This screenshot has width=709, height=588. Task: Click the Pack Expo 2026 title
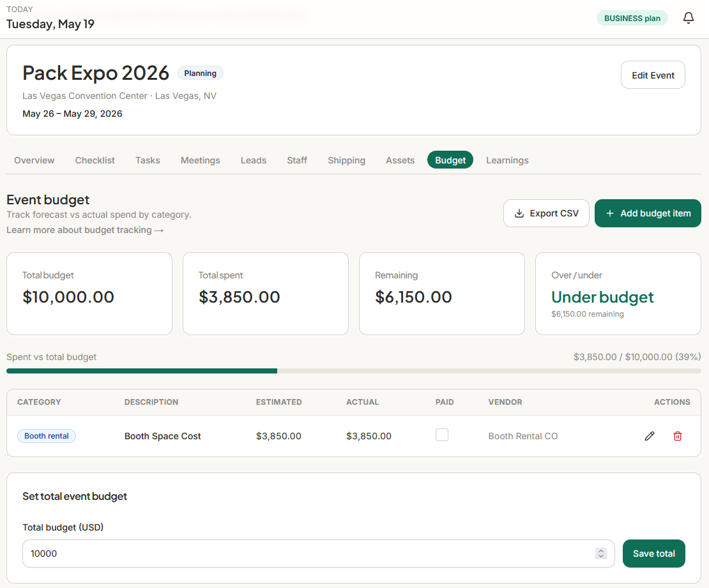96,73
